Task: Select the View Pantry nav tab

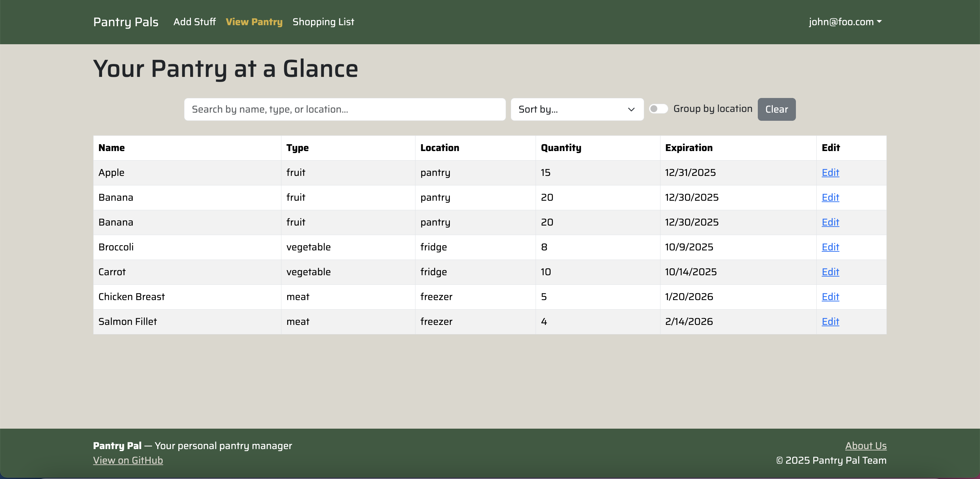Action: click(x=254, y=22)
